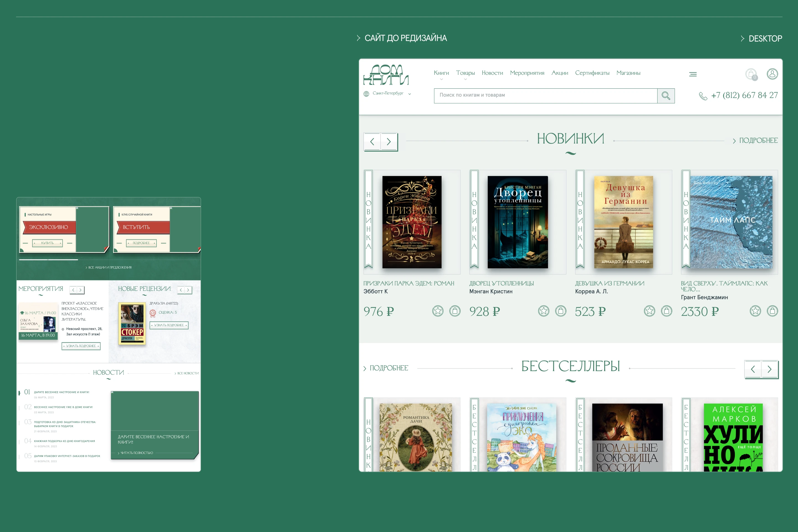Viewport: 798px width, 532px height.
Task: Click the title Призраки парка Эдем: роман
Action: 408,284
